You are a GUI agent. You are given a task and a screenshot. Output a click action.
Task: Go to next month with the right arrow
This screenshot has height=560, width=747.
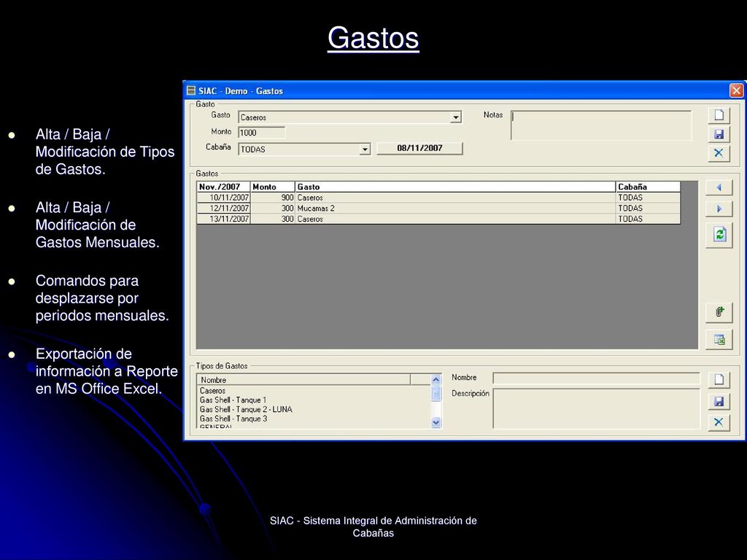pyautogui.click(x=719, y=209)
